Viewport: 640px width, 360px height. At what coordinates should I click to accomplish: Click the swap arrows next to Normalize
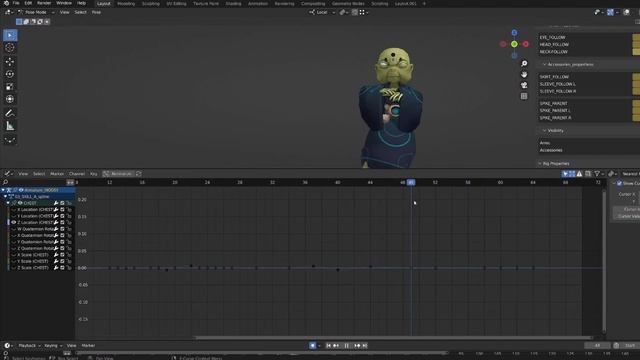(x=138, y=174)
